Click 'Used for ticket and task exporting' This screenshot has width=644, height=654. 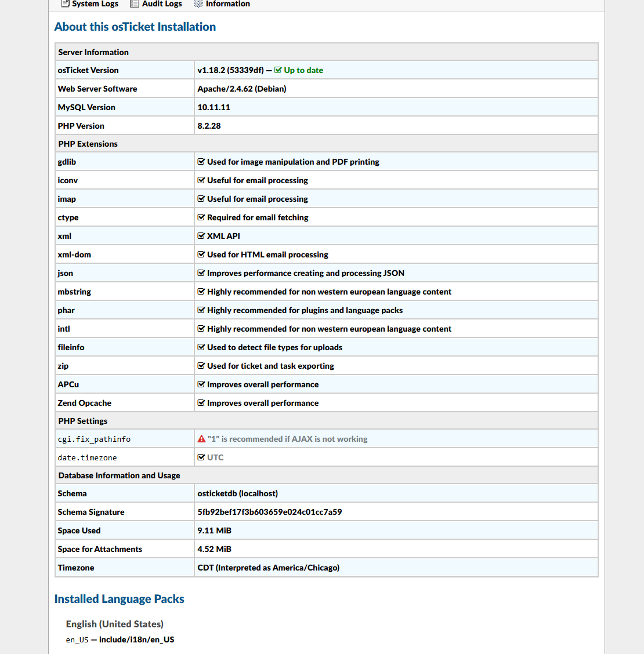pos(270,366)
